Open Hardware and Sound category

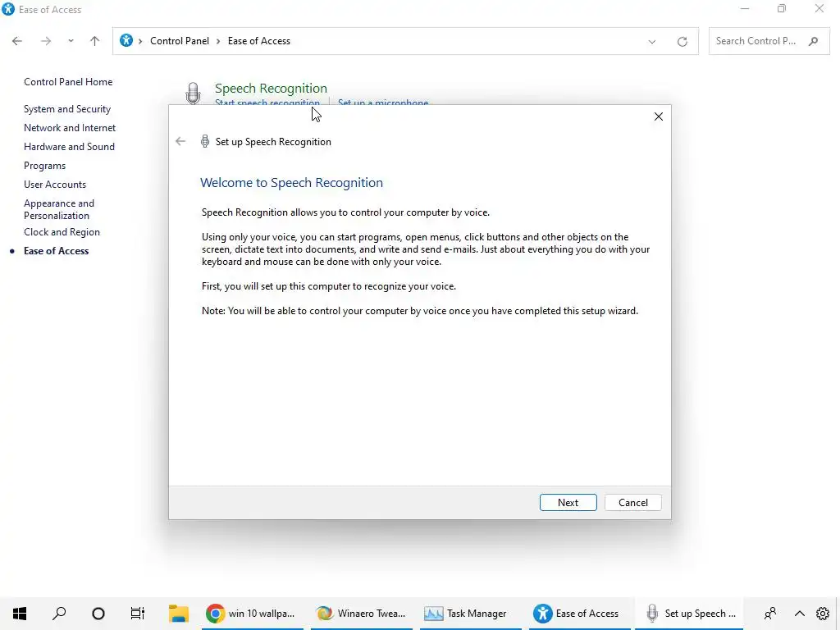[69, 146]
